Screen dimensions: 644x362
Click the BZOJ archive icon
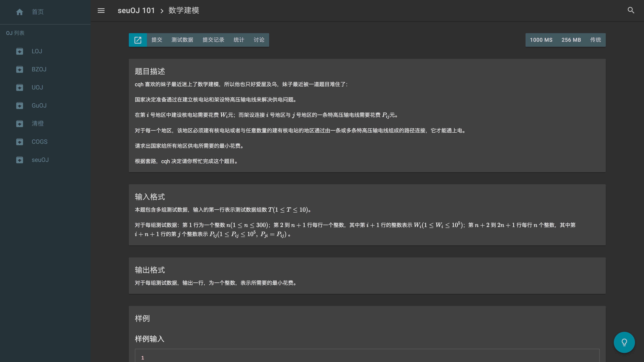19,69
